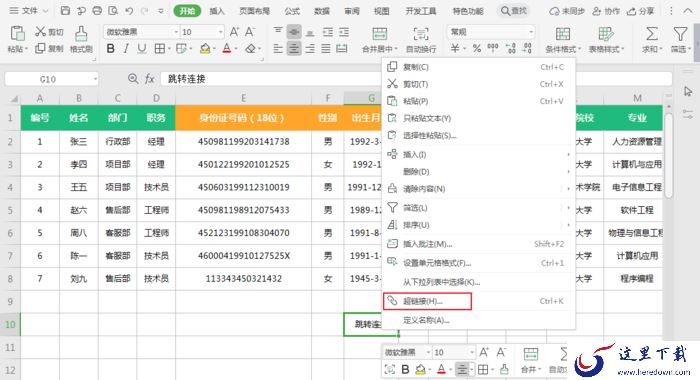Choose Define Name (定义名称) in context menu
This screenshot has width=700, height=380.
(478, 320)
